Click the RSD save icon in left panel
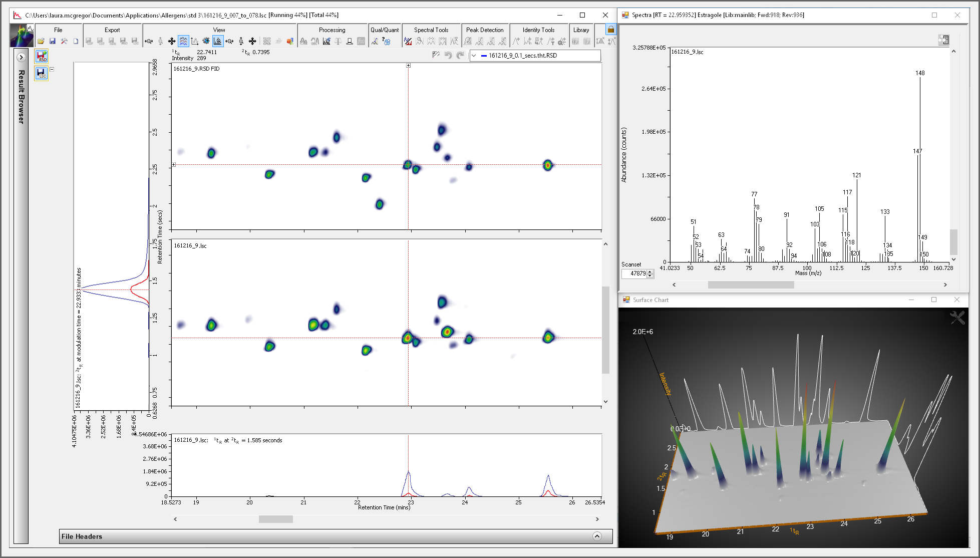 [x=42, y=56]
